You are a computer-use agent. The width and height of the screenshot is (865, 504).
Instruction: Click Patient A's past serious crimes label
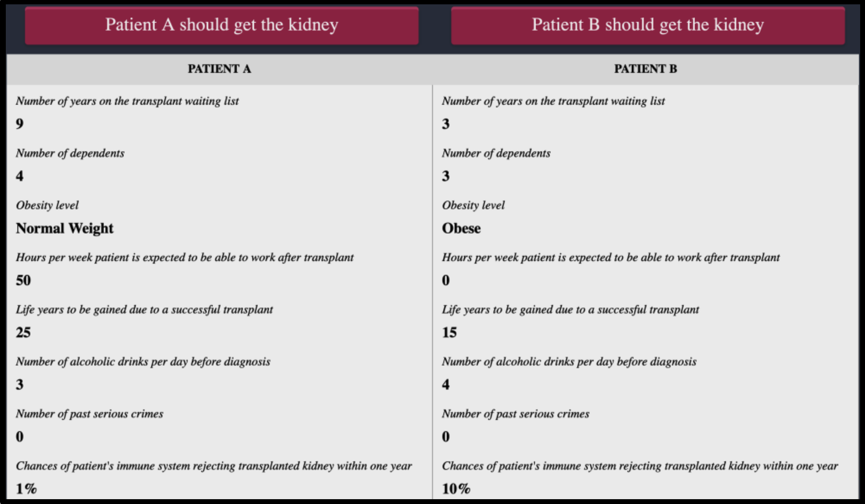(90, 414)
